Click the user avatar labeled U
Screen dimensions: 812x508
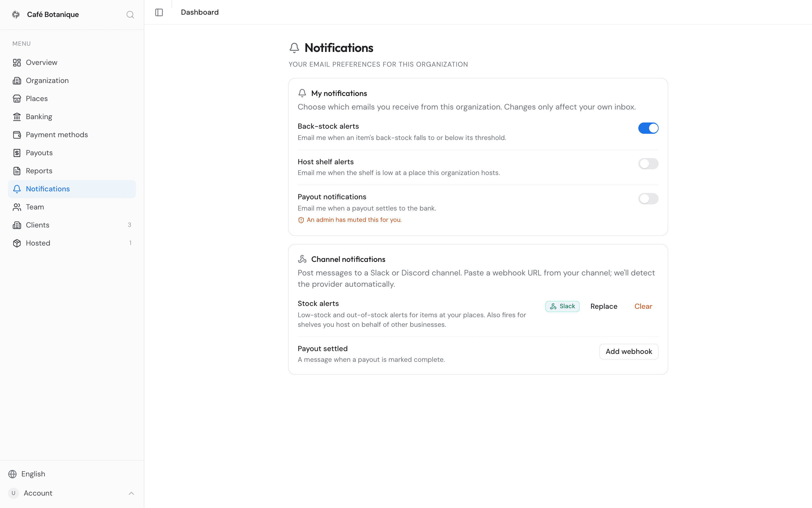coord(14,493)
